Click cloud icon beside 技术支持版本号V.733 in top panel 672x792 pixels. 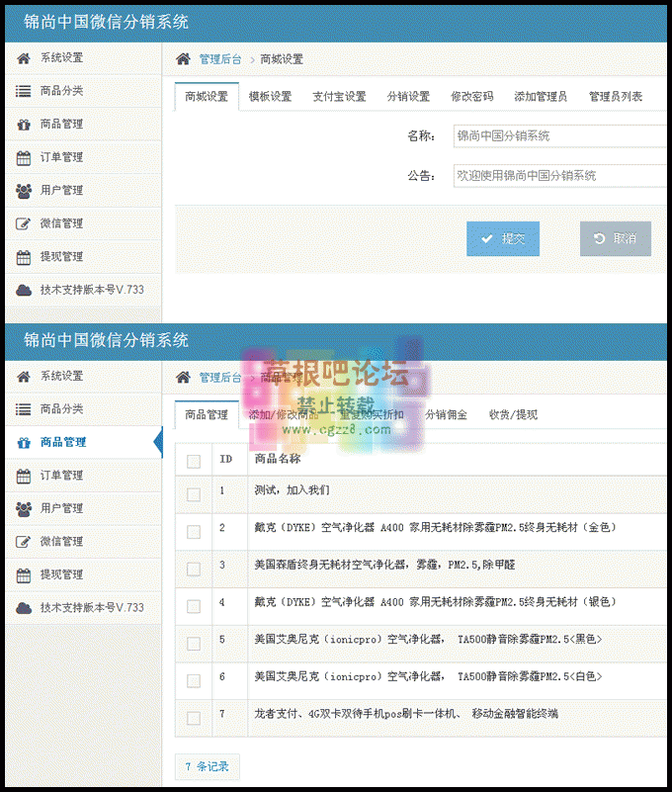(24, 290)
